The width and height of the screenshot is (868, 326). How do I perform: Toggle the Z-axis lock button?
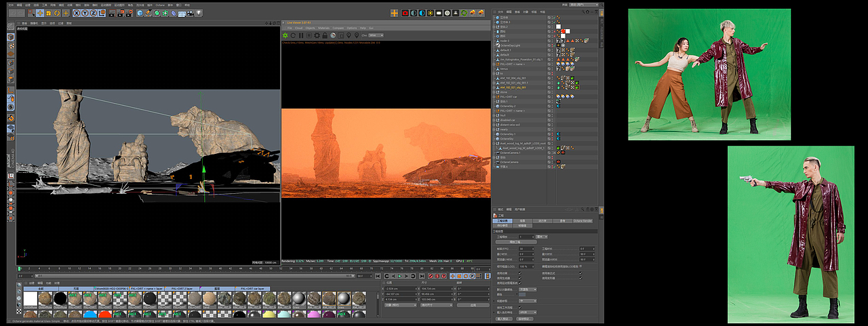(x=93, y=13)
